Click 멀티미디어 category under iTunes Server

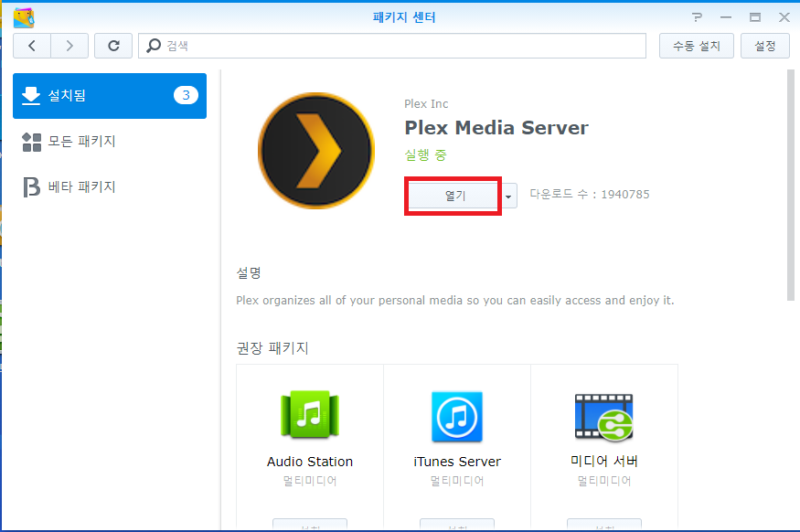click(457, 481)
